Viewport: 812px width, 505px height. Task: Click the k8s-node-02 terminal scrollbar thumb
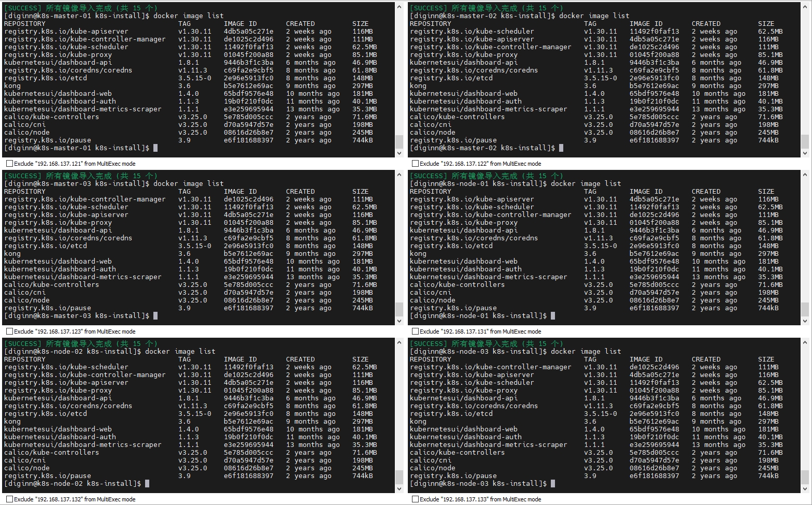point(399,477)
